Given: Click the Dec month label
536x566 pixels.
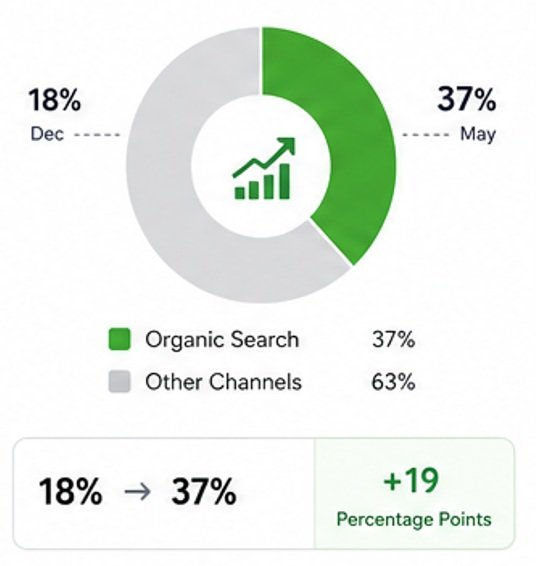Looking at the screenshot, I should coord(47,134).
